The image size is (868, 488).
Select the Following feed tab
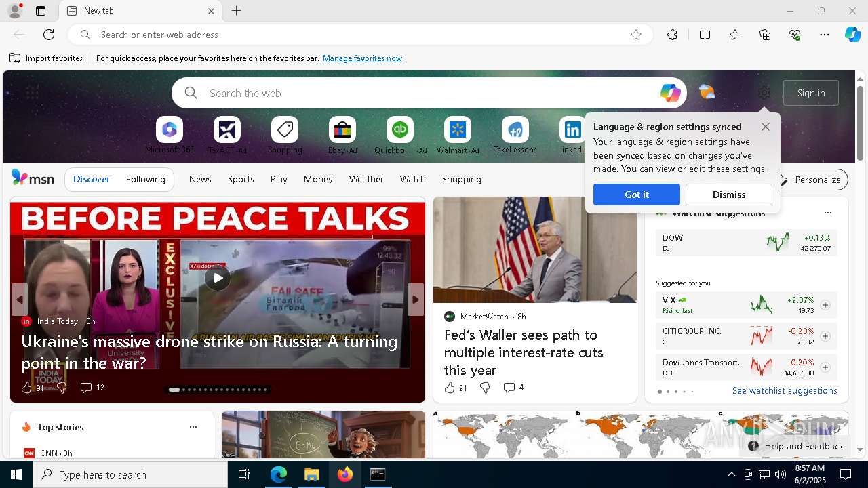tap(145, 179)
